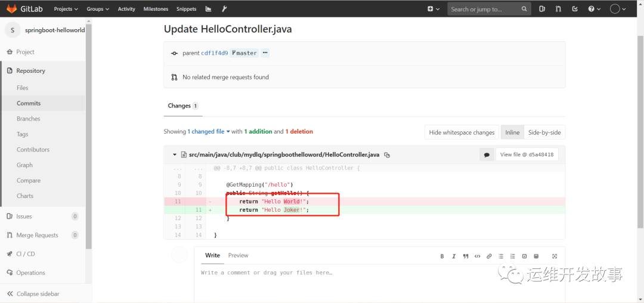Open Snippets in top navigation
Viewport: 644px width, 303px height.
coord(187,8)
